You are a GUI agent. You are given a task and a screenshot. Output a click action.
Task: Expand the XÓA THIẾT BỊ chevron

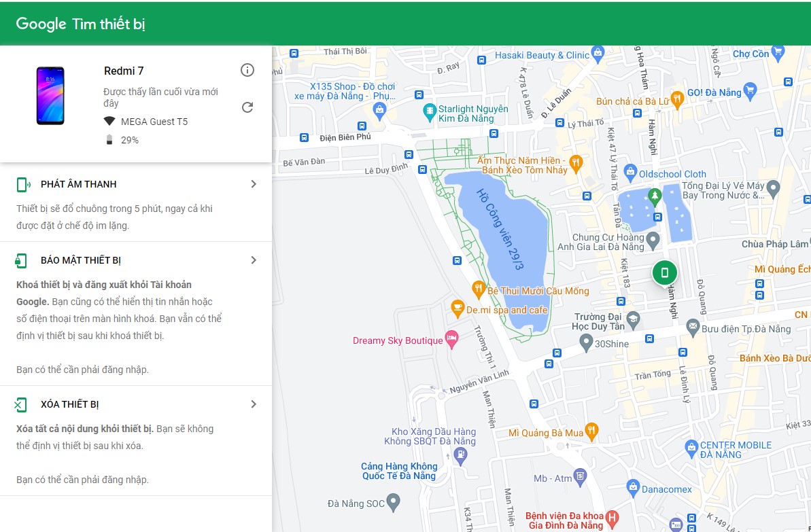click(254, 404)
